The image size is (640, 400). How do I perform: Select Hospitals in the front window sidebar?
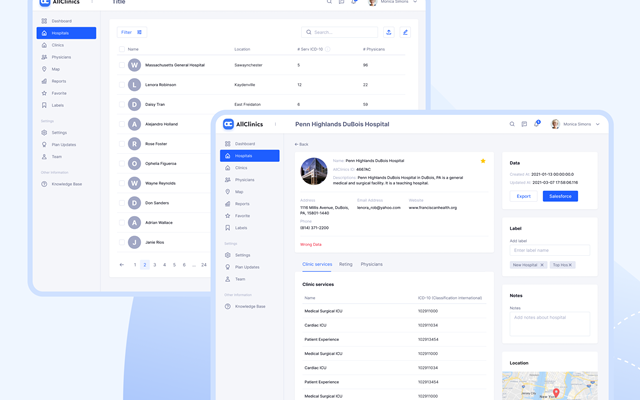tap(250, 156)
